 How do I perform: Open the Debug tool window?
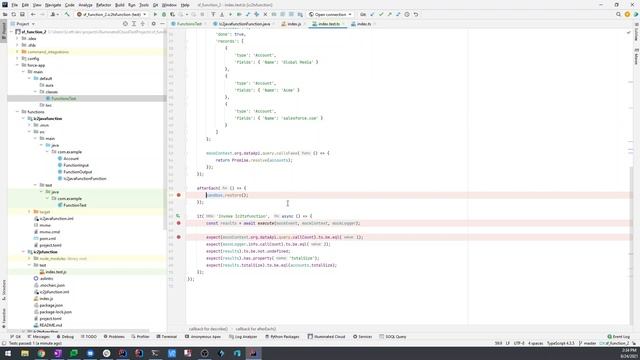65,337
